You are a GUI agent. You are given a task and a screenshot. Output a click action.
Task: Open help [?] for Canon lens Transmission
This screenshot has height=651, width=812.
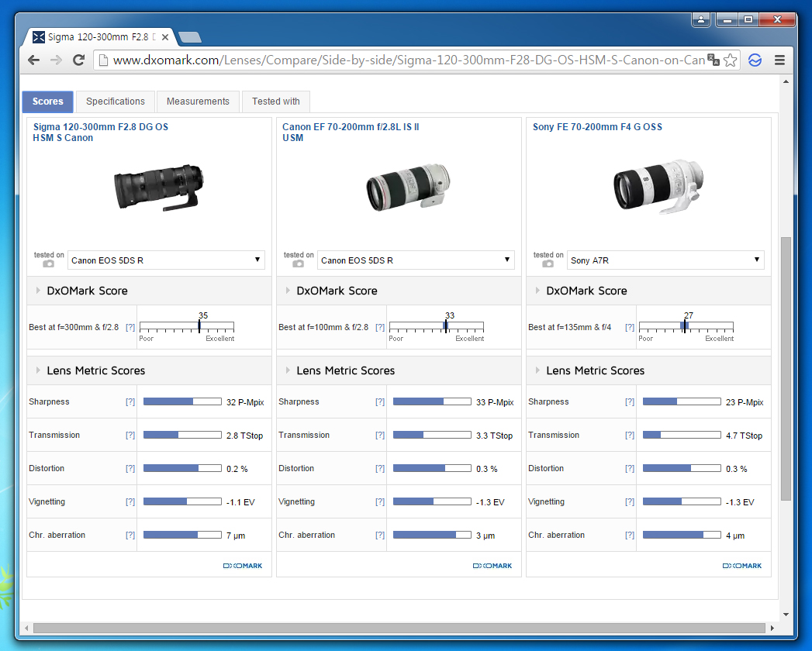point(380,436)
